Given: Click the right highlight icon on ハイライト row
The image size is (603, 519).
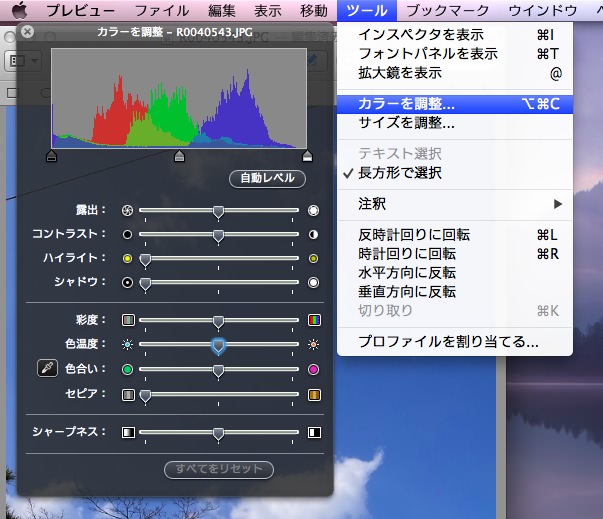Looking at the screenshot, I should point(313,258).
